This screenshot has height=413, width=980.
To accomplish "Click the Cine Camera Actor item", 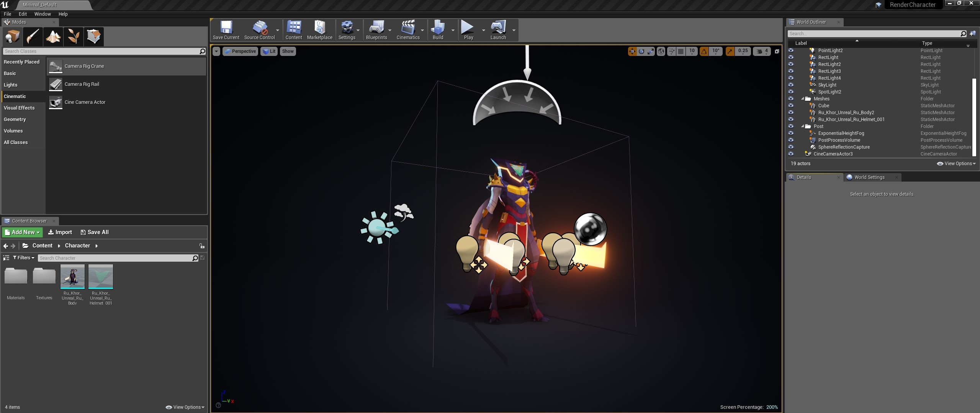I will pyautogui.click(x=126, y=102).
